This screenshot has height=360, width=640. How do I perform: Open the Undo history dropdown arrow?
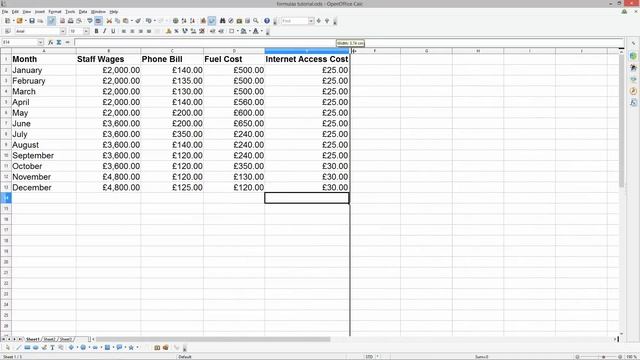[x=154, y=21]
